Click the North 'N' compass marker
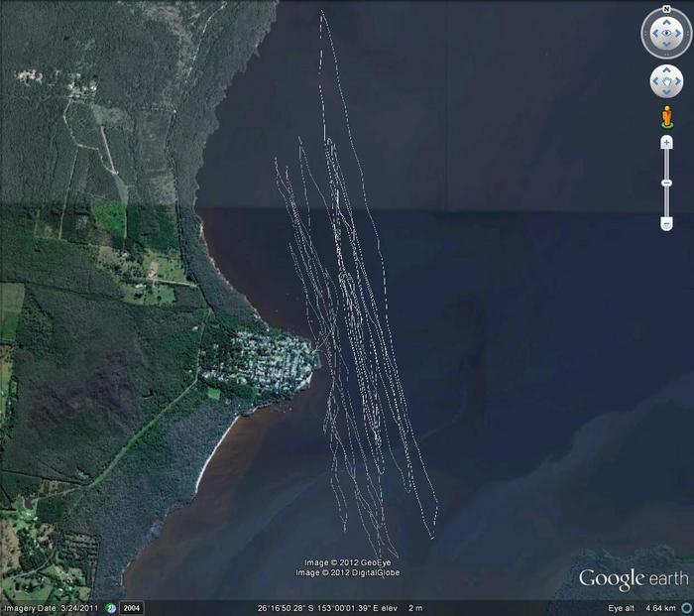 click(x=666, y=10)
